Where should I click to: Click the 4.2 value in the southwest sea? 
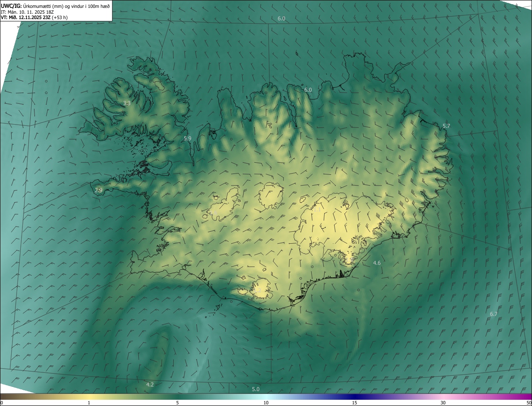point(150,384)
